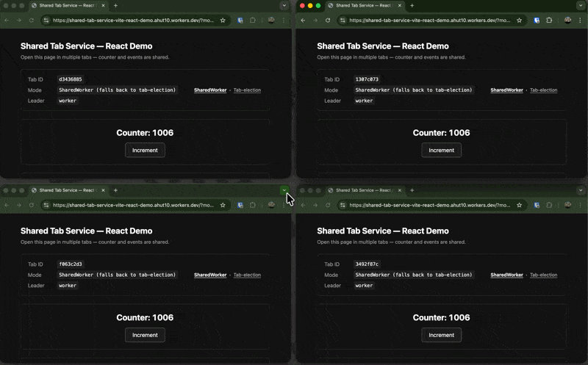
Task: Click Back arrow in top-right window (tab 1307c073)
Action: pyautogui.click(x=303, y=21)
